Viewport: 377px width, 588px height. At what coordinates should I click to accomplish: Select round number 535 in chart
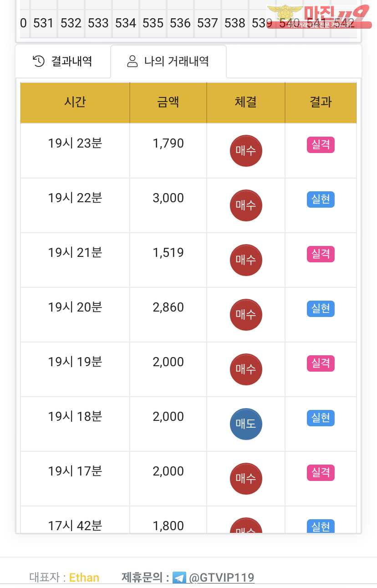pos(153,23)
